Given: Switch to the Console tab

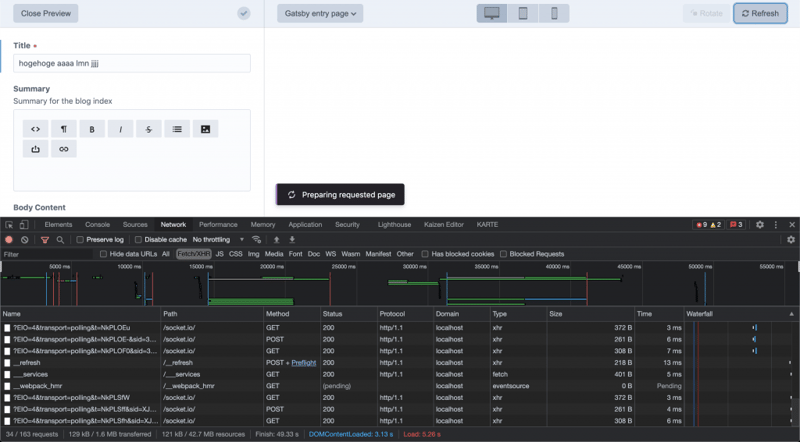Looking at the screenshot, I should pos(97,225).
